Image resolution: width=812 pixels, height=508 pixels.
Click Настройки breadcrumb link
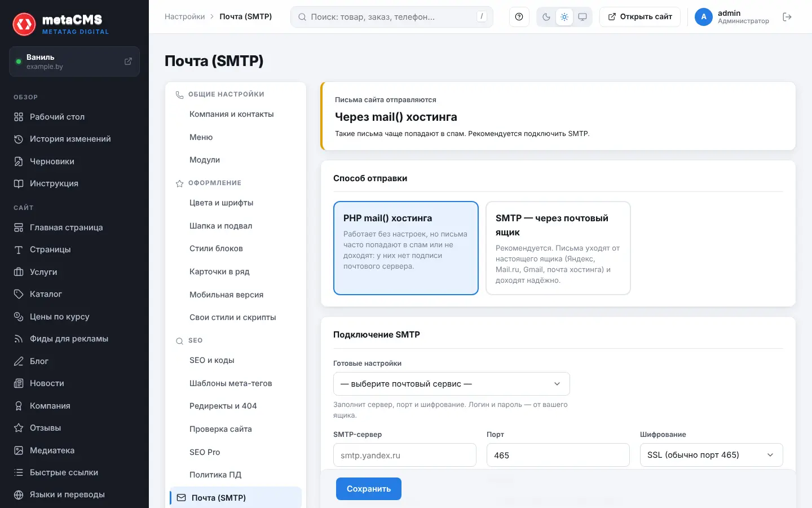click(x=185, y=17)
